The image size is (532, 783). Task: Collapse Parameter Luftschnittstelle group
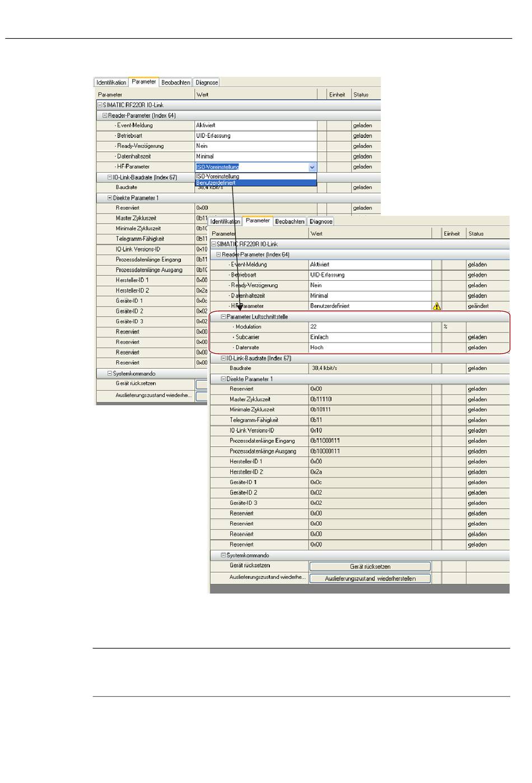click(x=223, y=317)
